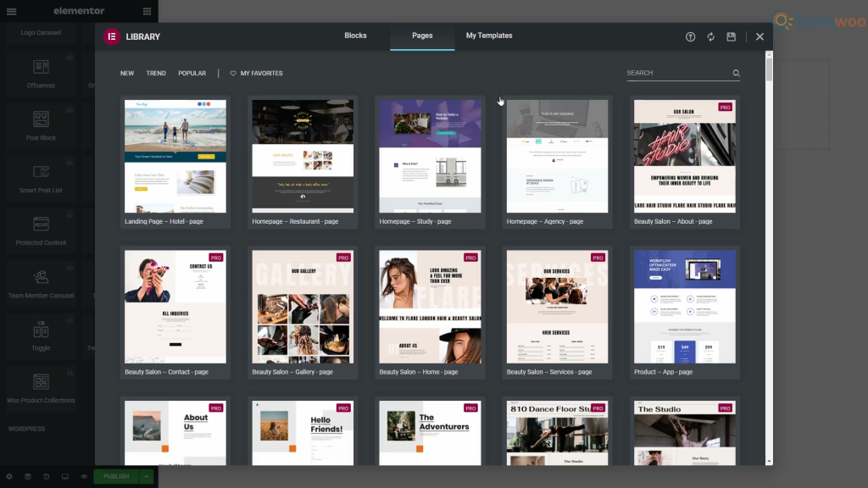This screenshot has width=868, height=488.
Task: Switch to the Pages tab
Action: [x=422, y=36]
